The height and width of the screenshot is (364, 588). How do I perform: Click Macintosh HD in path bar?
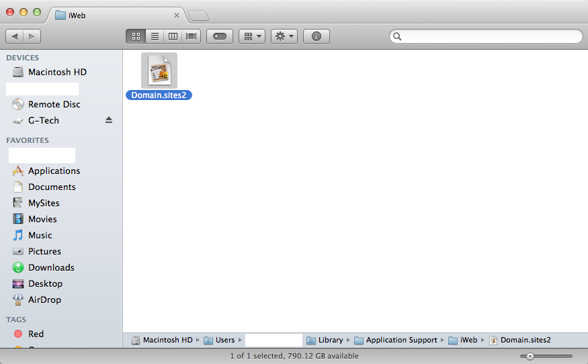[162, 340]
